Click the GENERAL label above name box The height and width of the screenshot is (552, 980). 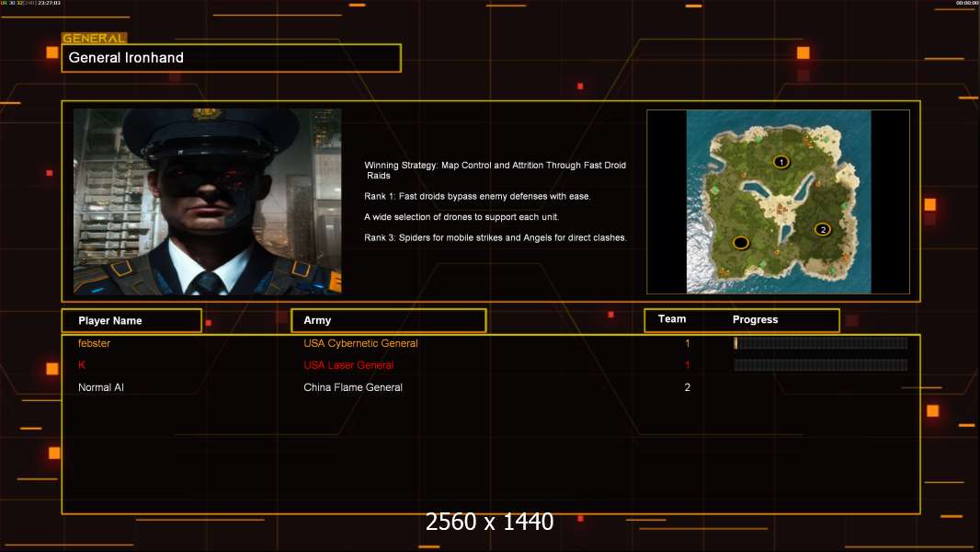(x=95, y=38)
